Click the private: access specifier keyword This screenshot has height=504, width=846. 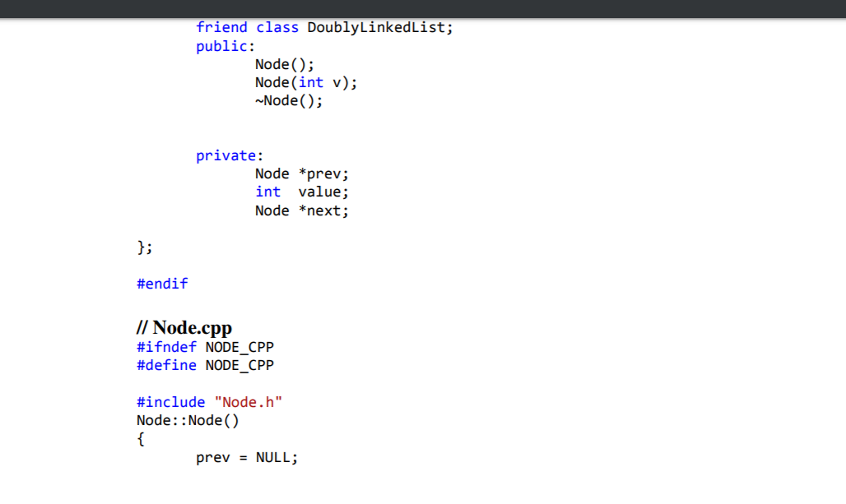[226, 155]
